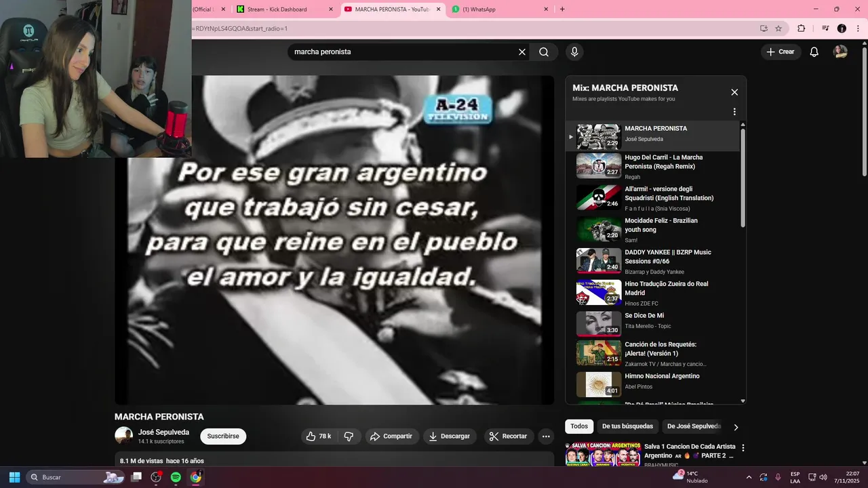
Task: Start voice search with microphone icon
Action: click(x=574, y=52)
